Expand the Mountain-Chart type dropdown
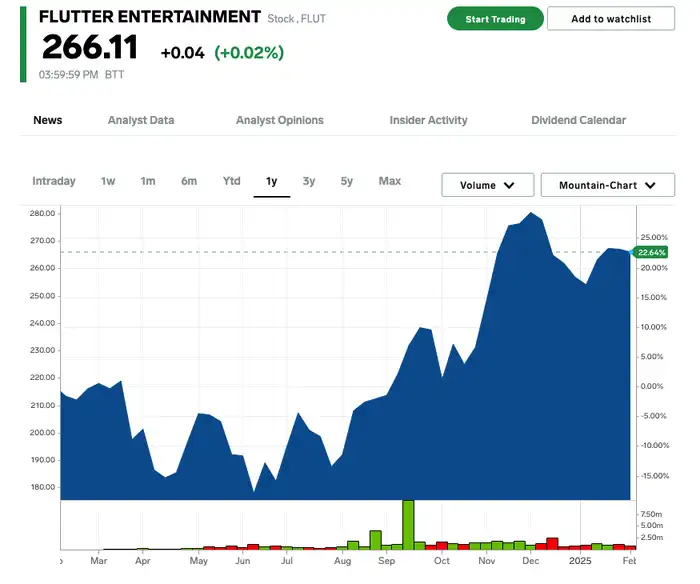This screenshot has height=584, width=700. 608,185
